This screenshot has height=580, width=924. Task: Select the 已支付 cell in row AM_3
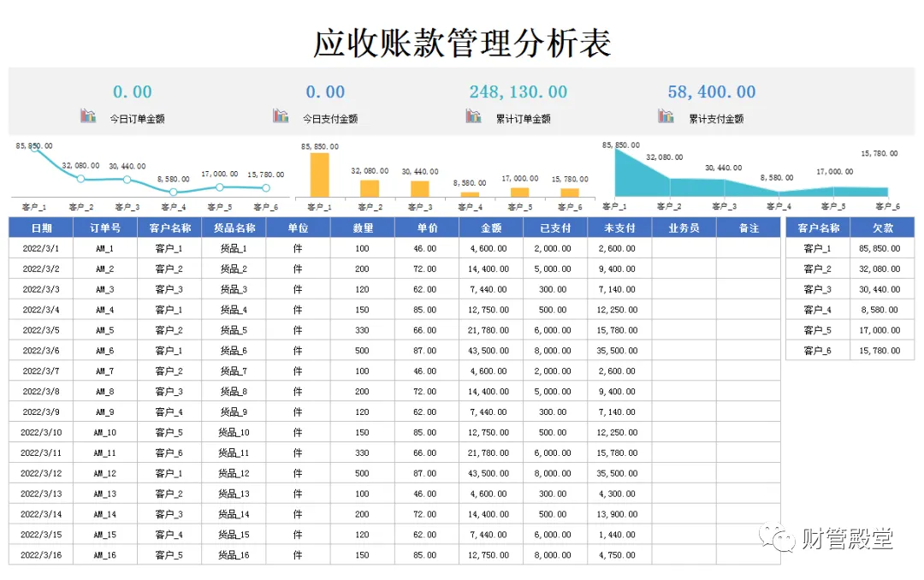pyautogui.click(x=554, y=289)
